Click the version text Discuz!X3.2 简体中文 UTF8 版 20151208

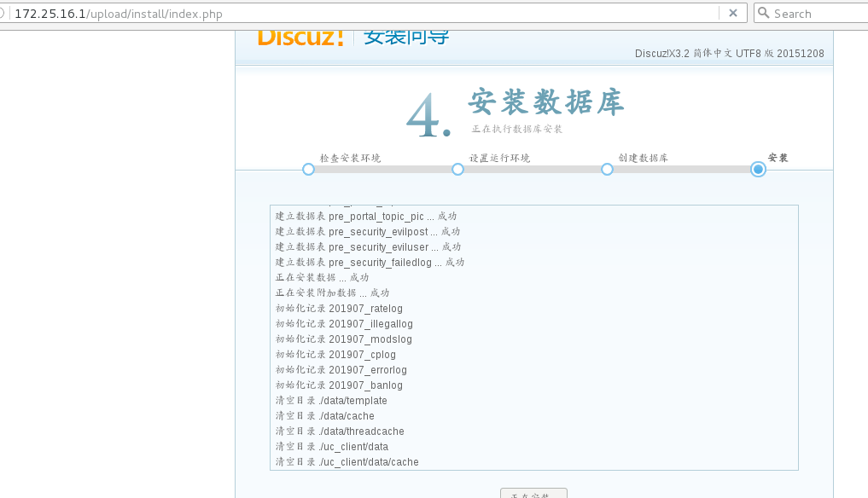pyautogui.click(x=730, y=54)
